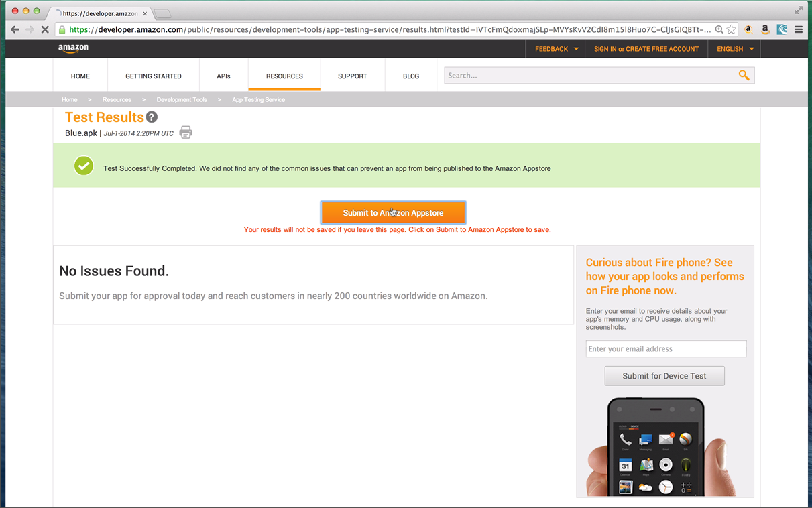Click the green success checkmark icon

point(84,166)
